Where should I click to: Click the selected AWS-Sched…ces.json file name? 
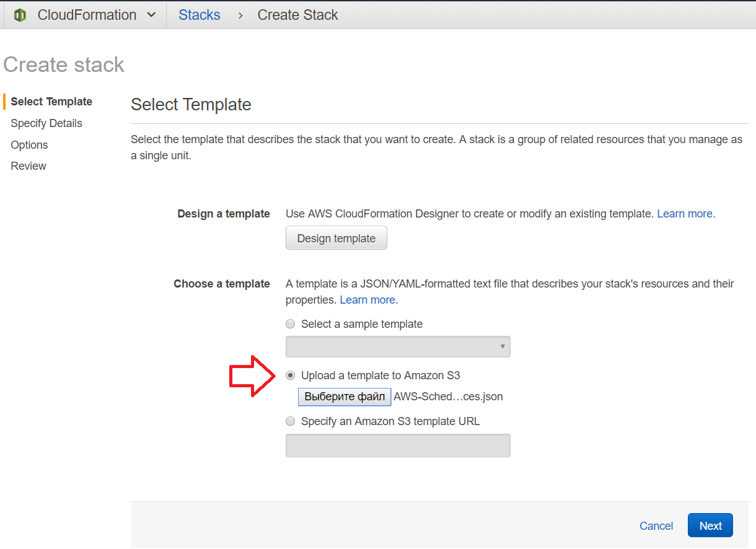tap(449, 397)
